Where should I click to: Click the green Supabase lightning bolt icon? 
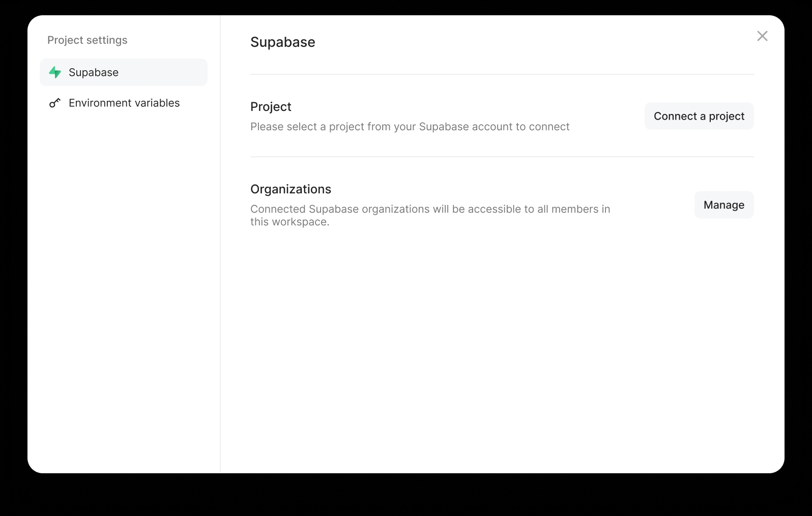click(x=55, y=72)
